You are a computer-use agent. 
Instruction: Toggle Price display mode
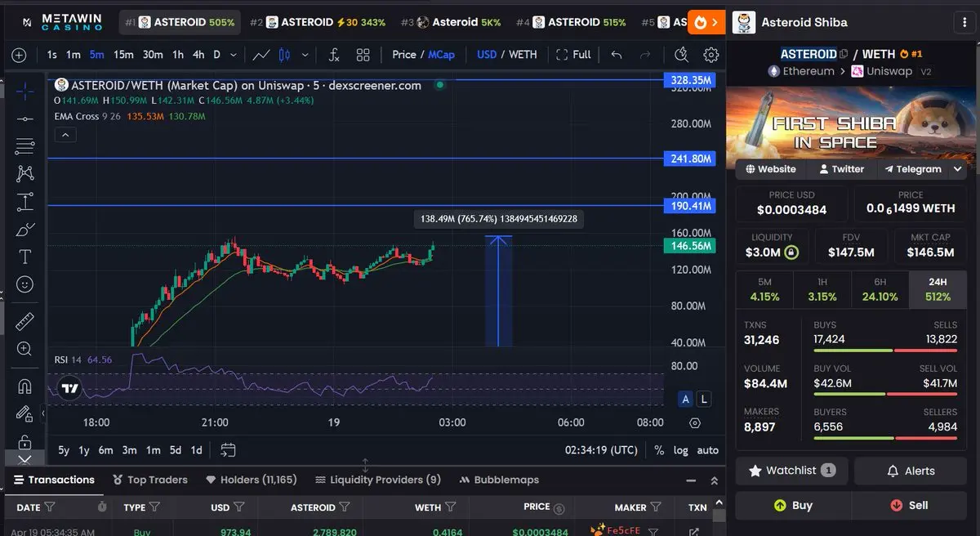pyautogui.click(x=404, y=55)
